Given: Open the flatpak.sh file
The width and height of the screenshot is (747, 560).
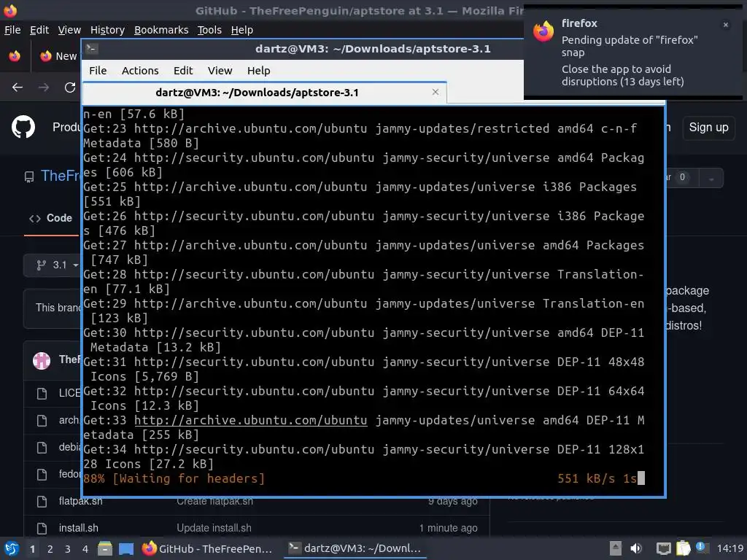Looking at the screenshot, I should tap(80, 502).
